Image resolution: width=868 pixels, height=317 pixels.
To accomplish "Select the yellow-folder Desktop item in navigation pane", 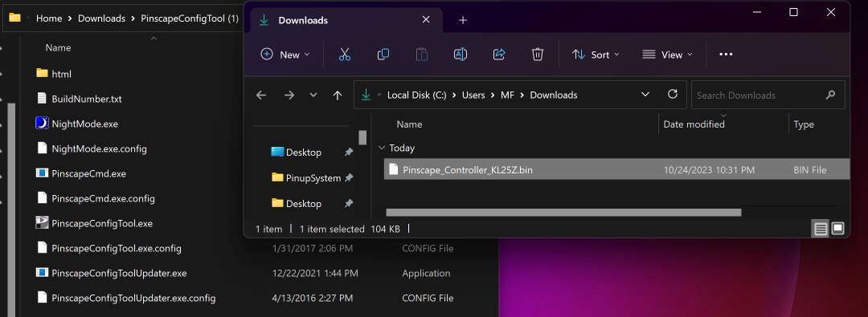I will point(303,204).
